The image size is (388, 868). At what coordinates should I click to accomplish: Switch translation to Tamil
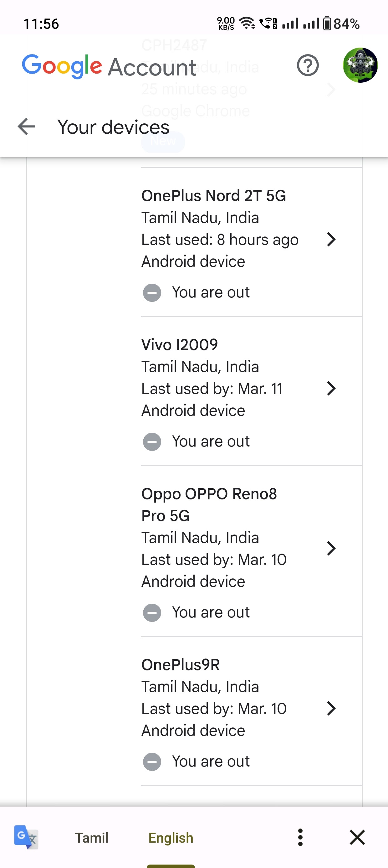point(92,838)
